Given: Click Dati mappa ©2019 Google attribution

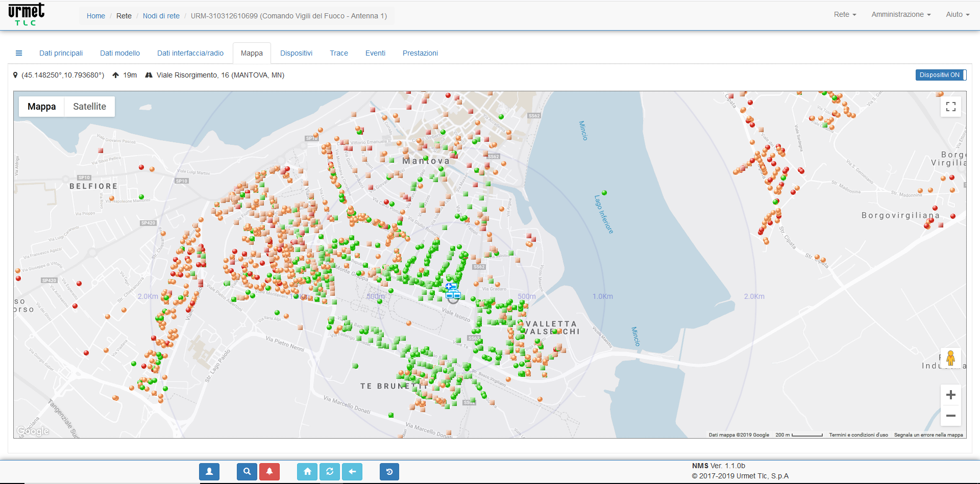Looking at the screenshot, I should 739,435.
